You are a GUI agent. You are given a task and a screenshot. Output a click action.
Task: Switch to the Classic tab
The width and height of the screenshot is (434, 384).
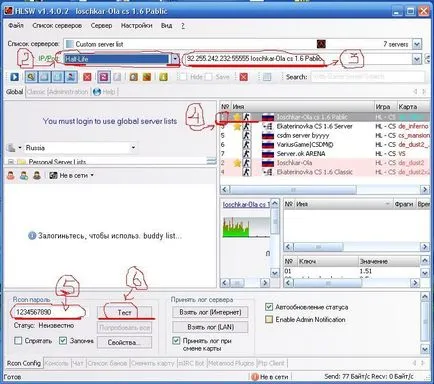pos(36,92)
